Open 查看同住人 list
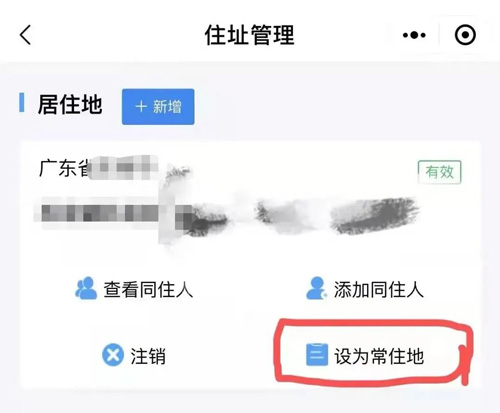 pyautogui.click(x=134, y=289)
